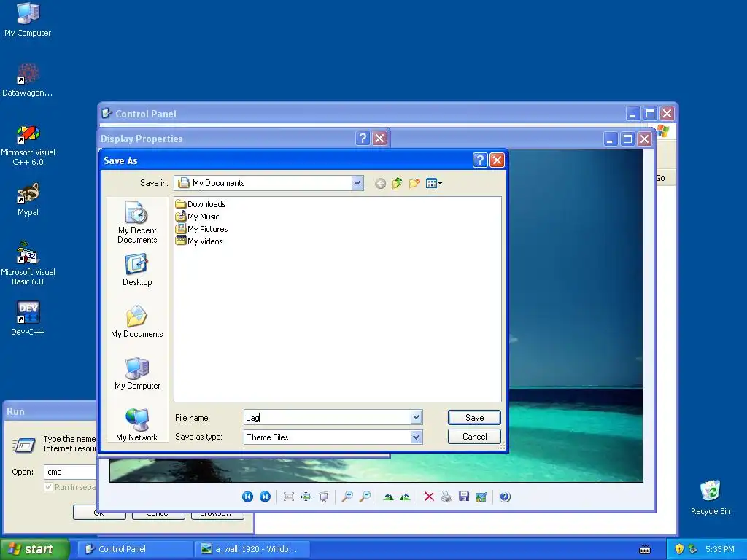Select the My Videos folder

tap(199, 241)
